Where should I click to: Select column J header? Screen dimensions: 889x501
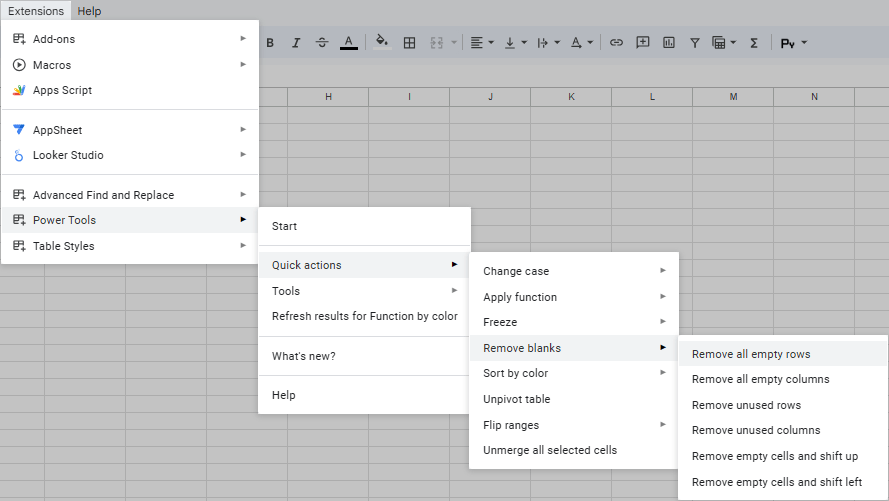coord(490,97)
